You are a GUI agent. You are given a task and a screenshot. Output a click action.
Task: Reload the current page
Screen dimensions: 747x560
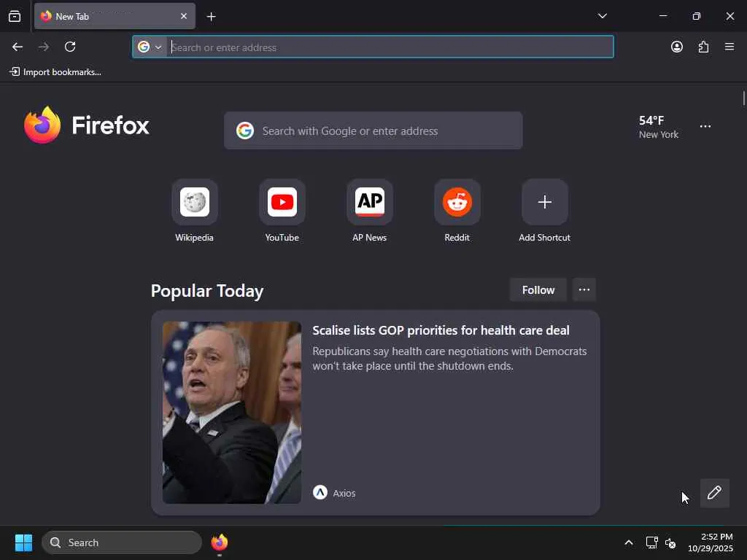tap(70, 47)
